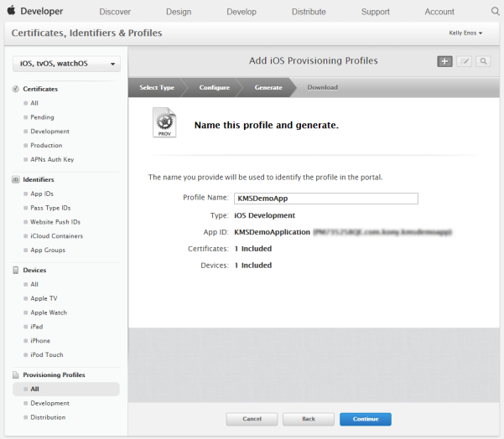
Task: Click the Profile Name input field
Action: 326,199
